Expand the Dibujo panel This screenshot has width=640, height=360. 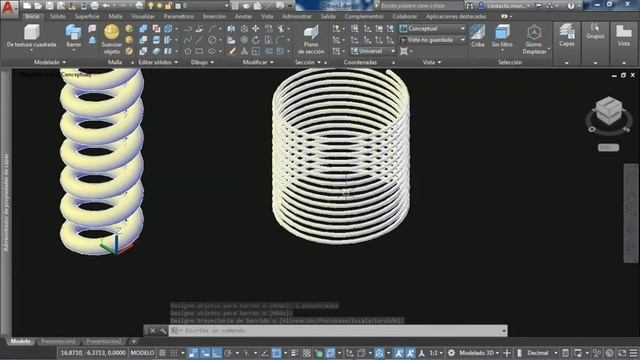[x=202, y=62]
